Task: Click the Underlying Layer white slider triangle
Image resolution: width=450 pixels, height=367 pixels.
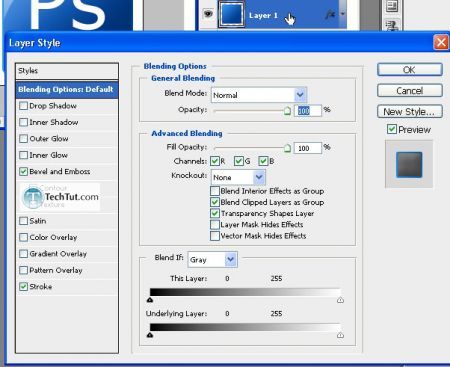Action: [x=340, y=335]
